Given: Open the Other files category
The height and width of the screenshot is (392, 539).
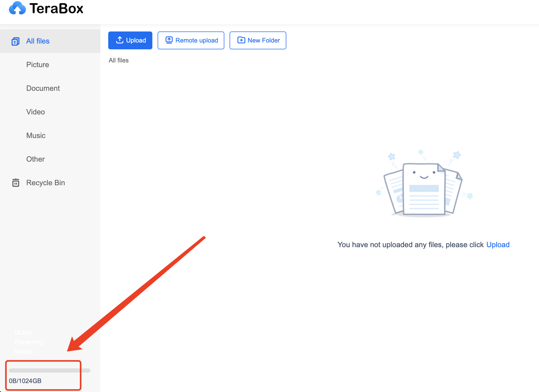Looking at the screenshot, I should click(x=35, y=159).
